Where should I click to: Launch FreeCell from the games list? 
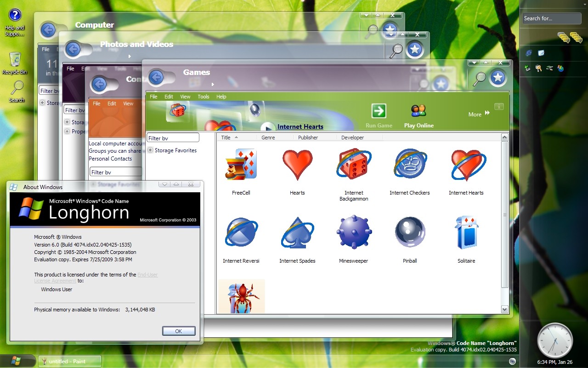pos(241,165)
